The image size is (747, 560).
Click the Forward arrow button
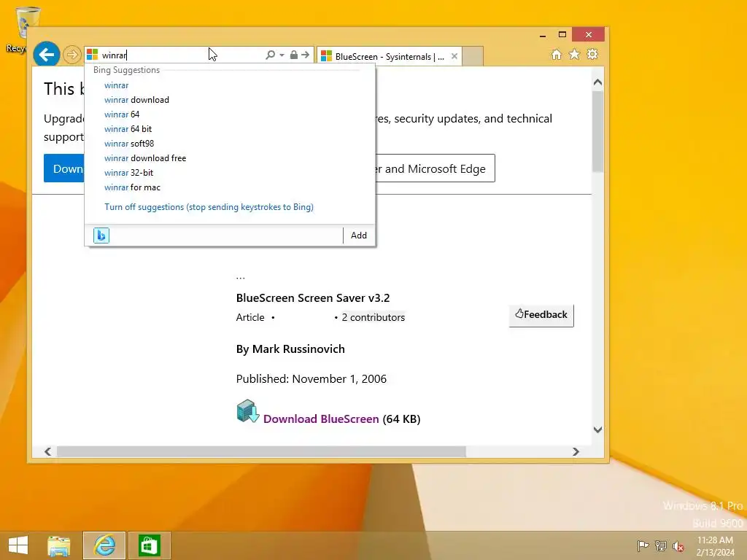point(72,55)
